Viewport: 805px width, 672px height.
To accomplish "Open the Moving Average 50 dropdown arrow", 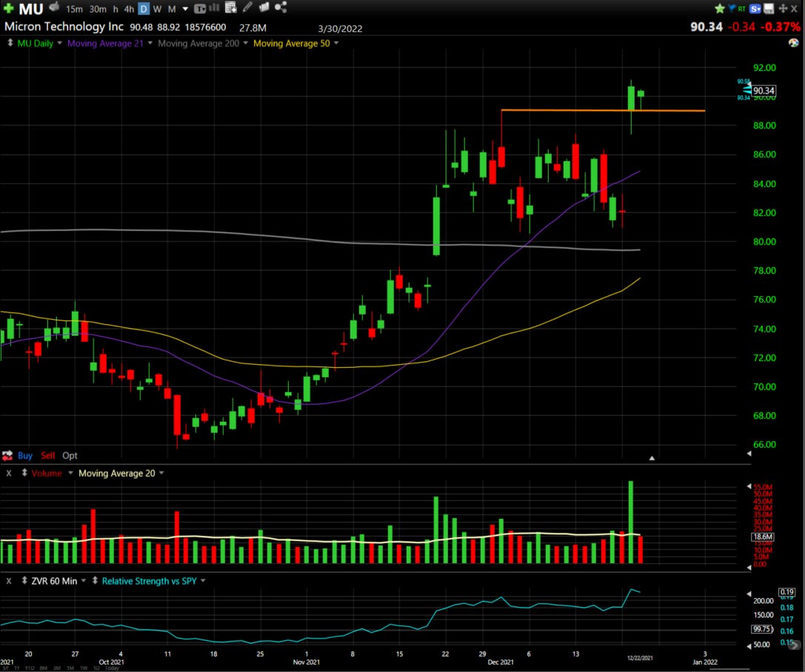I will (336, 43).
